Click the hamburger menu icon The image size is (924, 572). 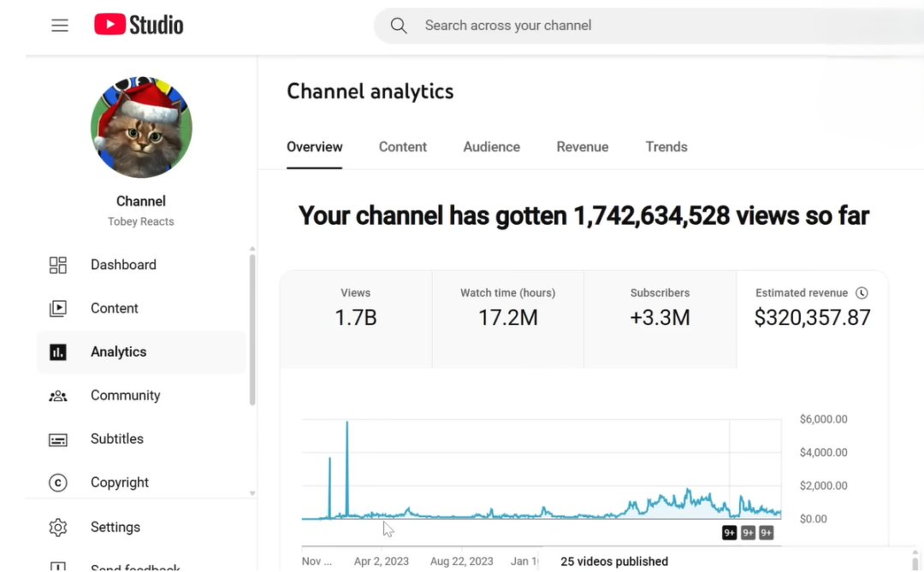[60, 25]
